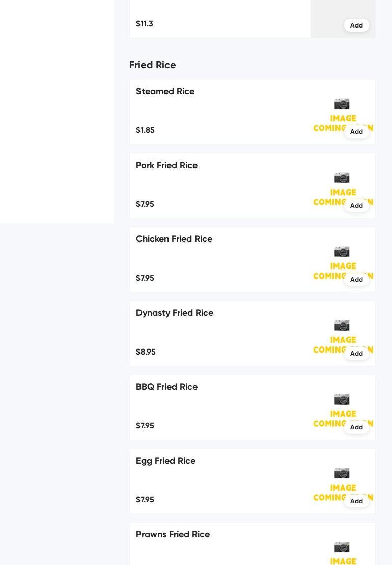The width and height of the screenshot is (392, 565).
Task: Click the Prawns Fried Rice camera icon
Action: point(342,547)
